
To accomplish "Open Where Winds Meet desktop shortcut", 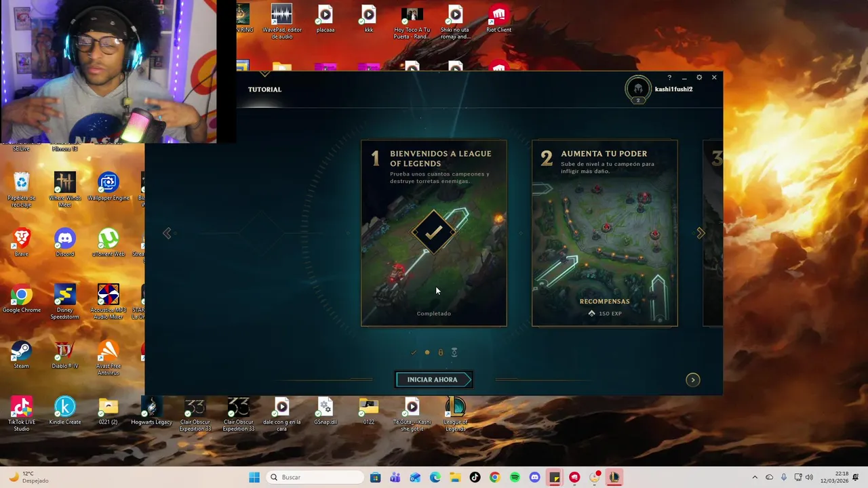I will point(64,190).
